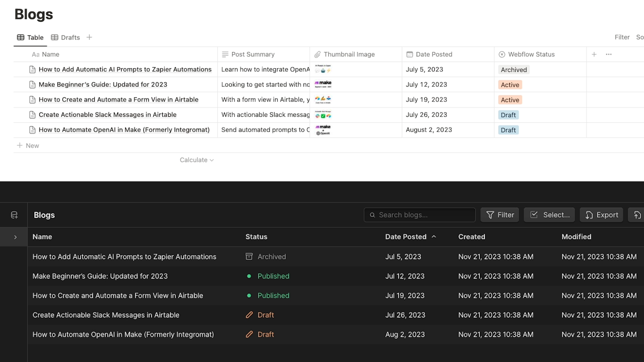Image resolution: width=644 pixels, height=362 pixels.
Task: Open page icon for Form View in Airtable row
Action: [x=33, y=100]
